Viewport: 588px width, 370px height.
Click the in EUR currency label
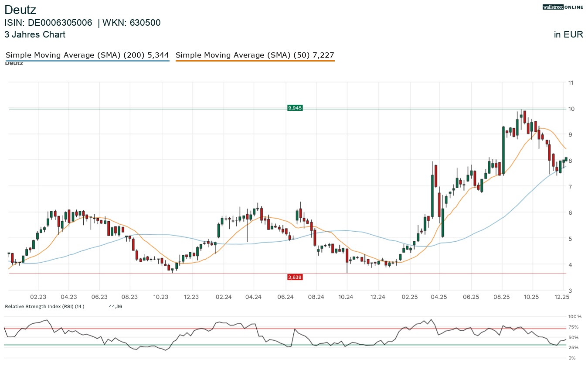pyautogui.click(x=568, y=34)
